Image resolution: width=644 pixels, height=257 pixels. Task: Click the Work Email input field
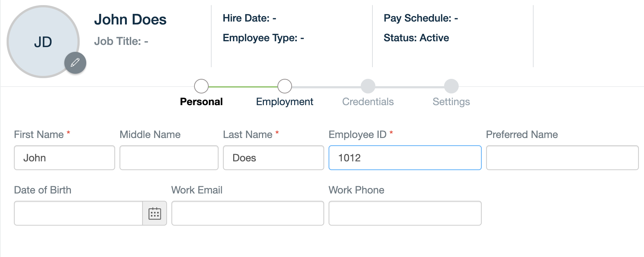247,213
